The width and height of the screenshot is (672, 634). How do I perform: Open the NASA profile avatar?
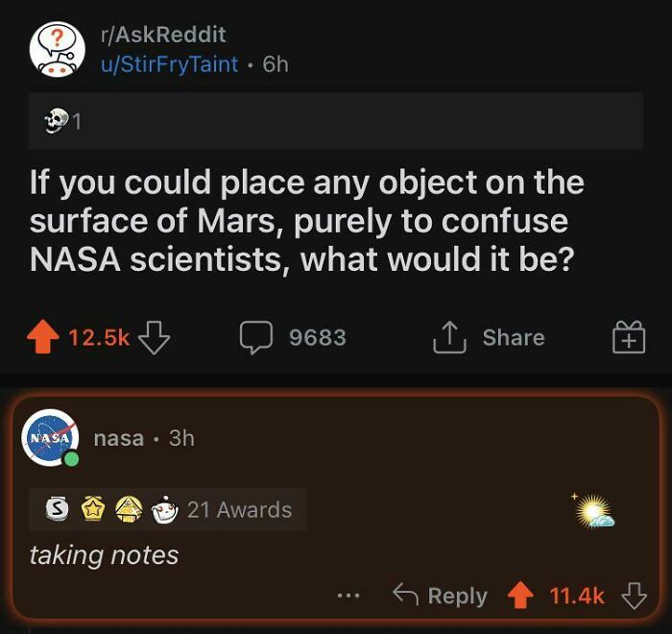point(50,438)
